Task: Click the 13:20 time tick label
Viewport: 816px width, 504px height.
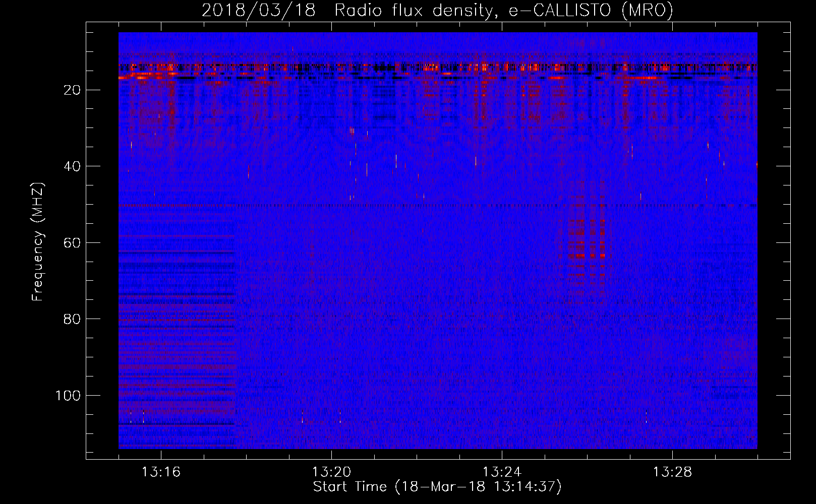Action: pos(331,472)
